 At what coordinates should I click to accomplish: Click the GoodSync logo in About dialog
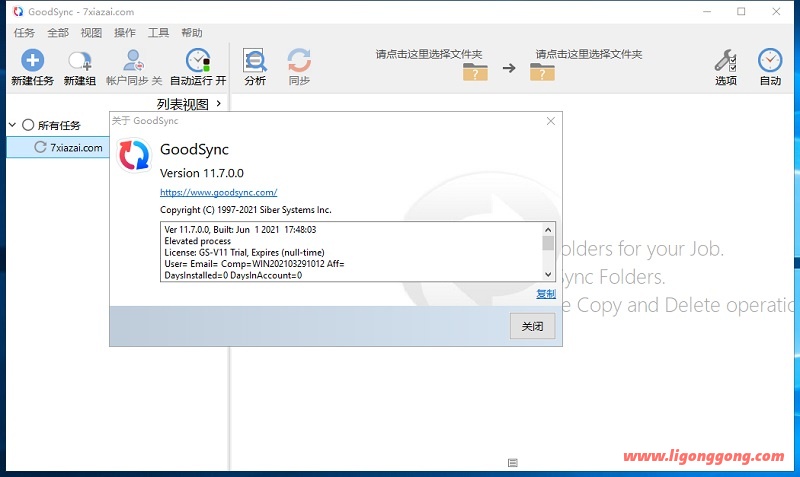point(134,155)
